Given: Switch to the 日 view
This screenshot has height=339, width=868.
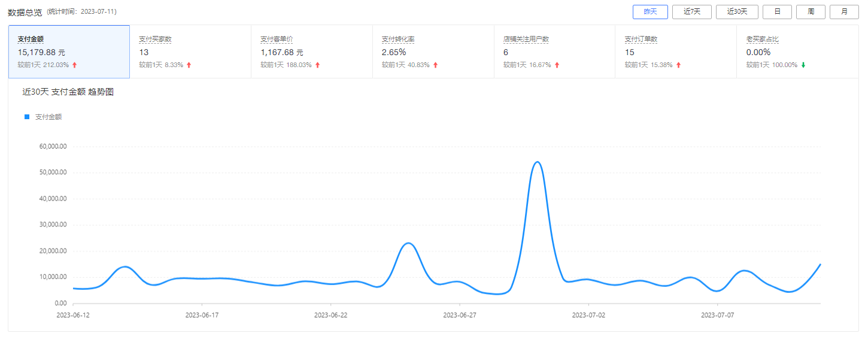Looking at the screenshot, I should pyautogui.click(x=777, y=12).
